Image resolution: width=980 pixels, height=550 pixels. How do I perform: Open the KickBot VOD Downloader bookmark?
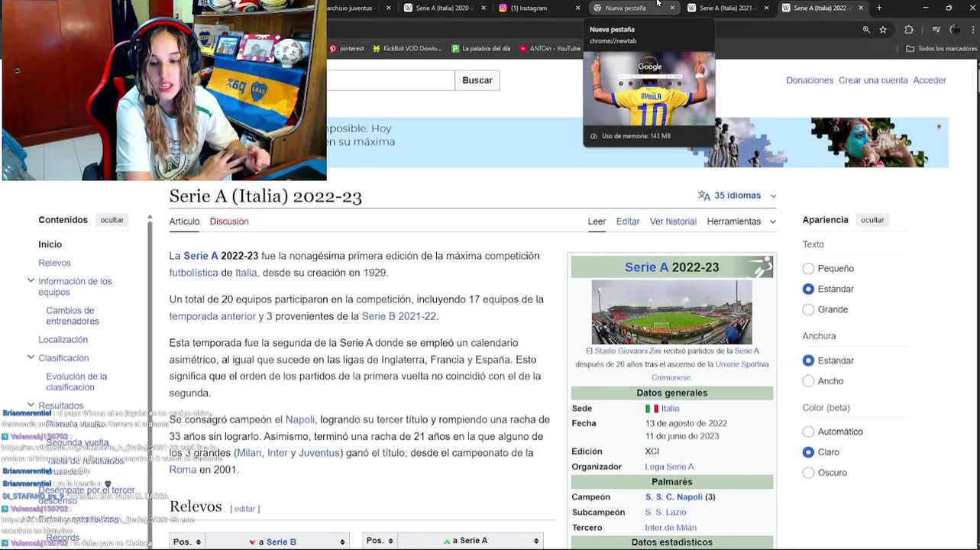pyautogui.click(x=407, y=48)
